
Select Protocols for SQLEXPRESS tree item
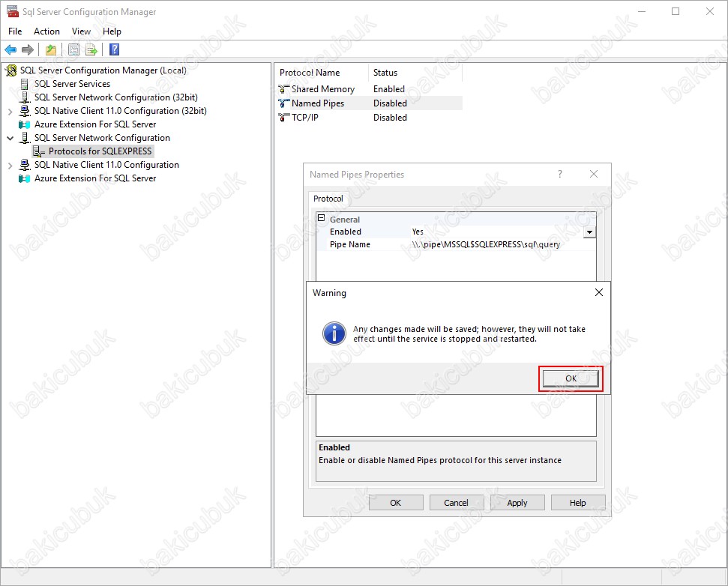[x=100, y=151]
